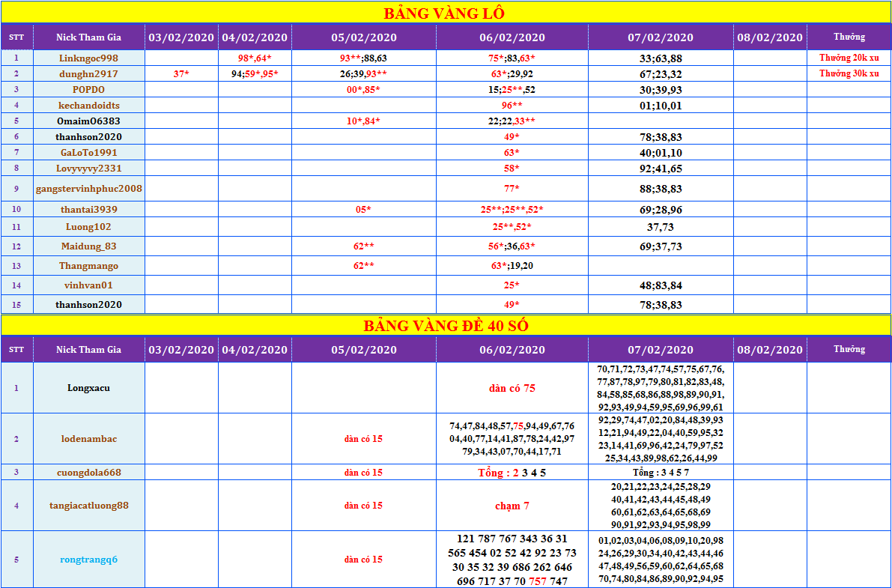This screenshot has width=892, height=588.
Task: Click the cell '56*;36,63*'
Action: point(512,246)
